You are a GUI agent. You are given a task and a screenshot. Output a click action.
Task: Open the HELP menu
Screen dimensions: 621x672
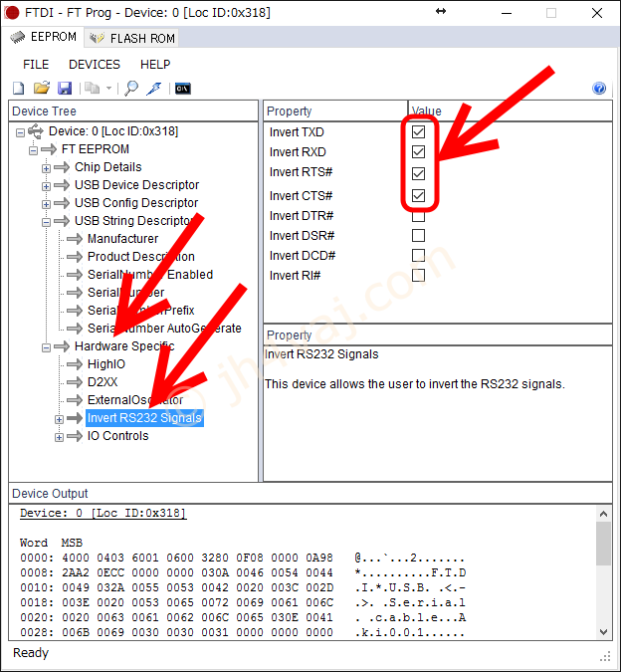click(x=155, y=65)
